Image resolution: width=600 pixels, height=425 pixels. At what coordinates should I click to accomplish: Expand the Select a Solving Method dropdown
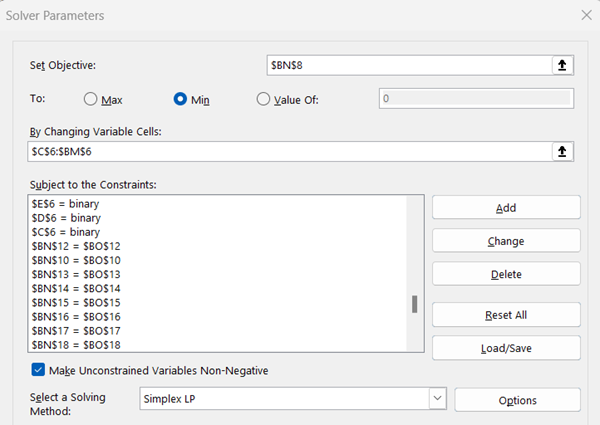(x=436, y=399)
